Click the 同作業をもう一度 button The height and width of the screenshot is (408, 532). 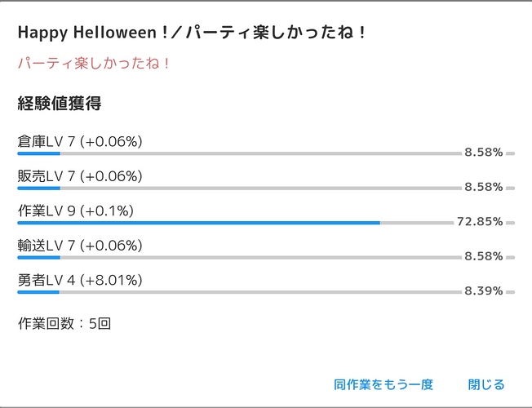tap(383, 384)
